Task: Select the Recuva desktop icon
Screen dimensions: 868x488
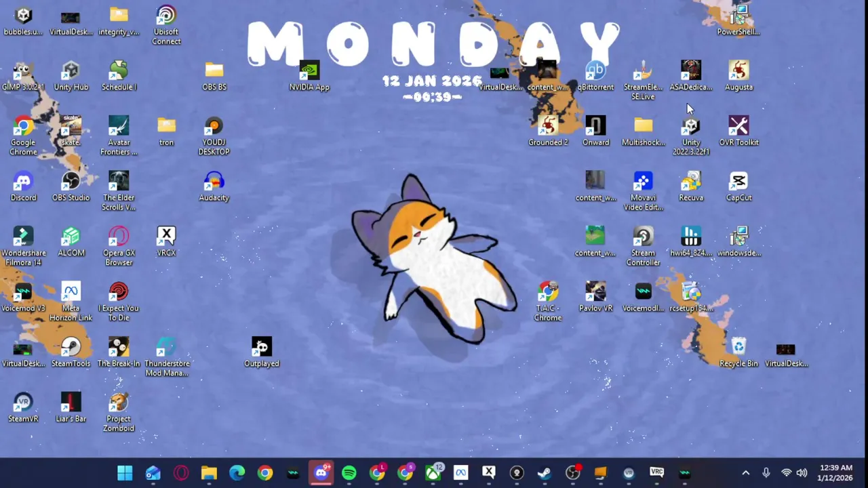Action: pos(691,187)
